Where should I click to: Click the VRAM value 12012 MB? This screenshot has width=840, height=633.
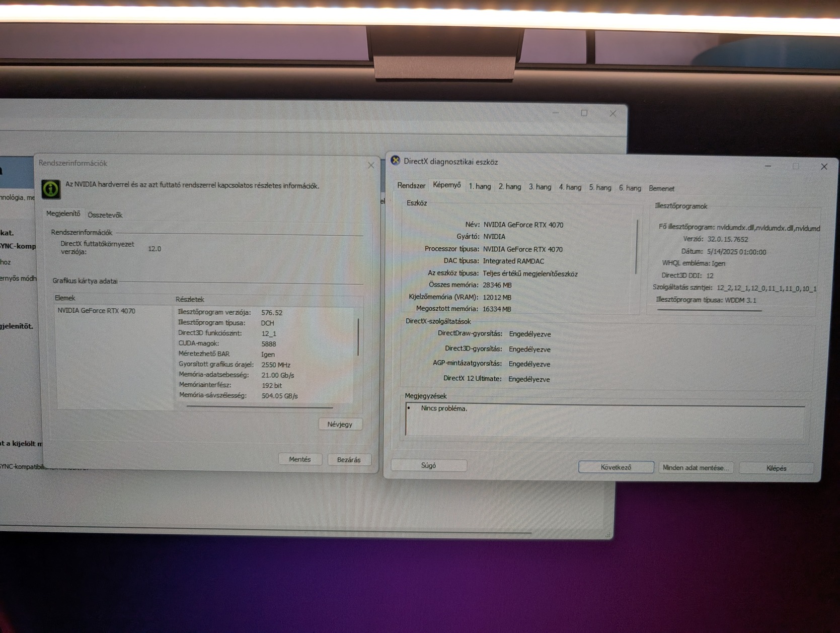point(497,297)
